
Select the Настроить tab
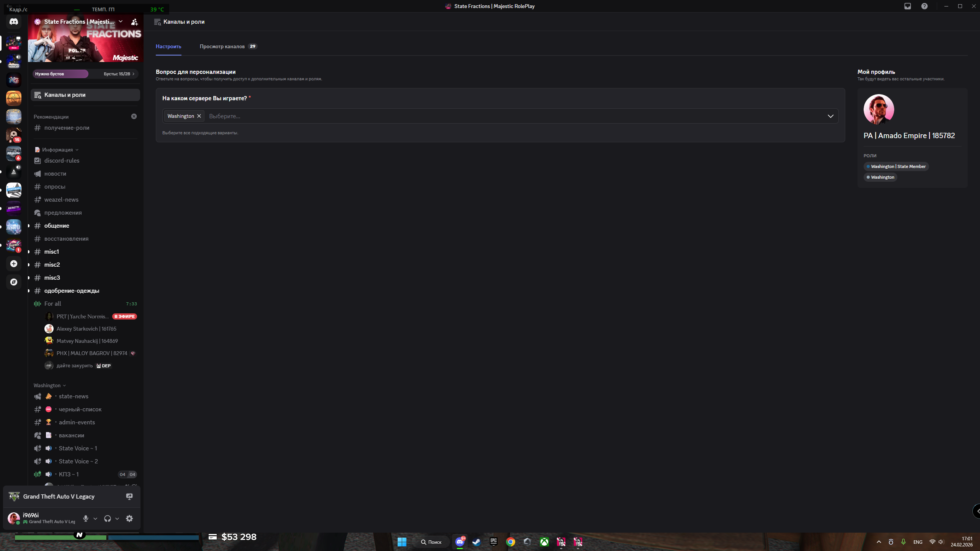point(168,46)
